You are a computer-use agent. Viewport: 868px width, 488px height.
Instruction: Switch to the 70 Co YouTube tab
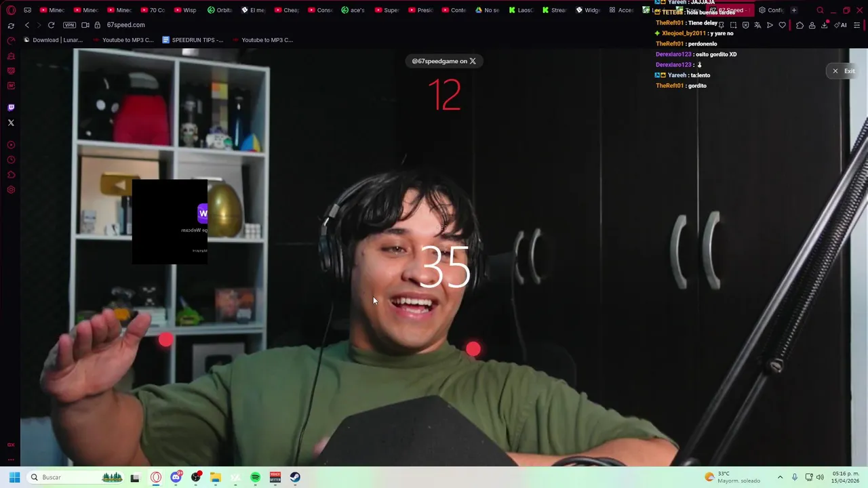153,10
